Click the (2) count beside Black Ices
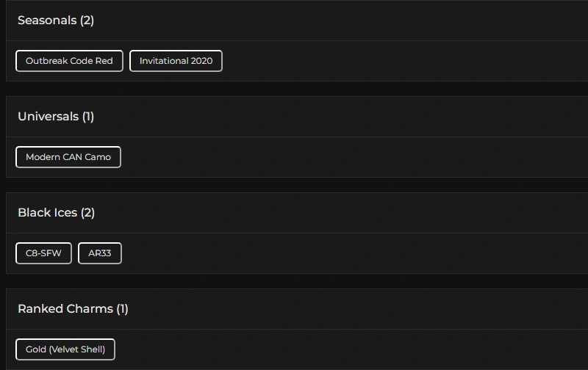The image size is (588, 370). pyautogui.click(x=87, y=213)
